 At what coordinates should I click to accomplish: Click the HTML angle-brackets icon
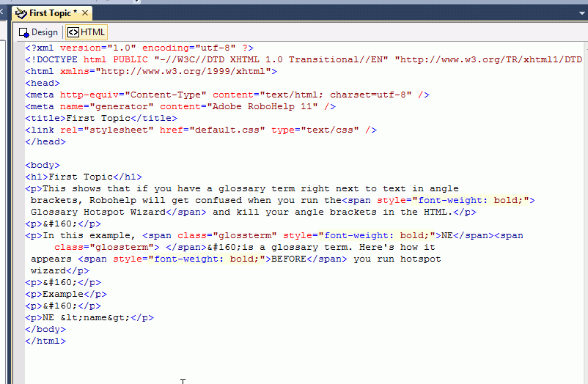pyautogui.click(x=73, y=33)
